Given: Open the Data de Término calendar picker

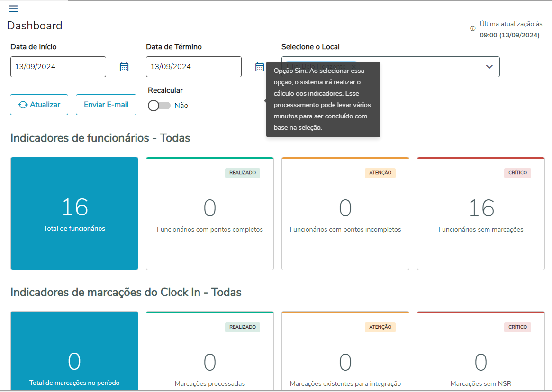Looking at the screenshot, I should click(x=260, y=67).
